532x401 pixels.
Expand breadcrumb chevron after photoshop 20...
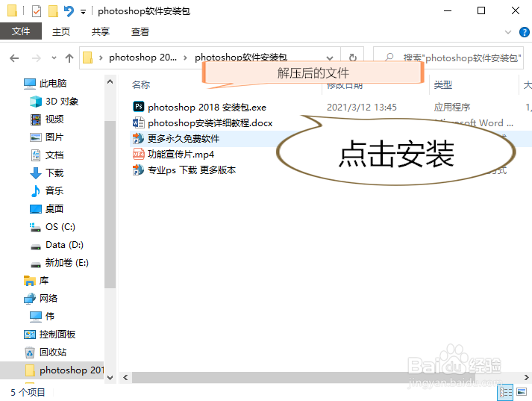[185, 58]
